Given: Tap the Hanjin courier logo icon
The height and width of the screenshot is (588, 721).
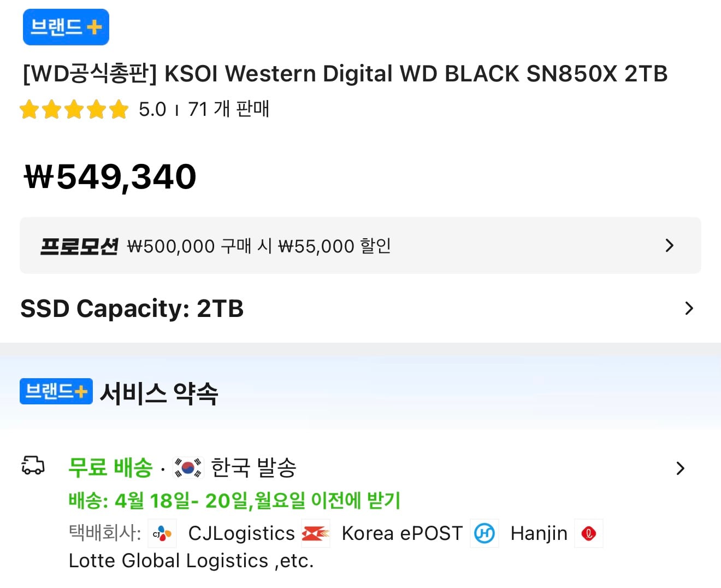Looking at the screenshot, I should click(484, 533).
